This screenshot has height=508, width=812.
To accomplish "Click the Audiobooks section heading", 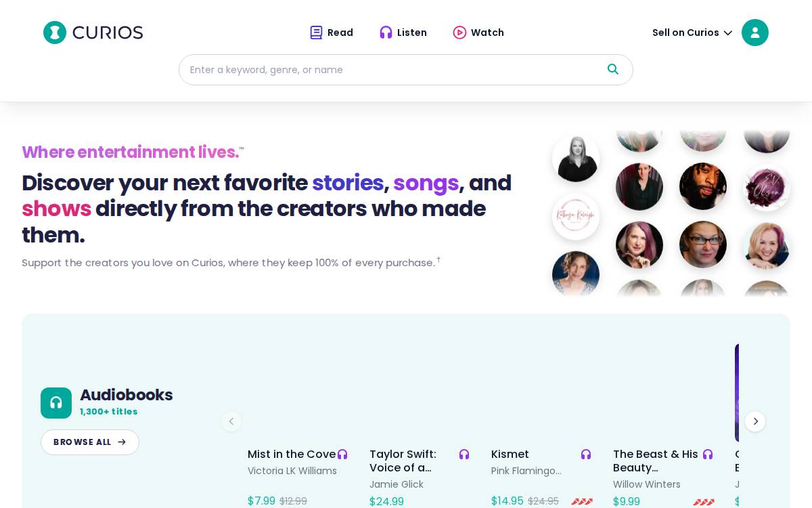I will tap(127, 395).
